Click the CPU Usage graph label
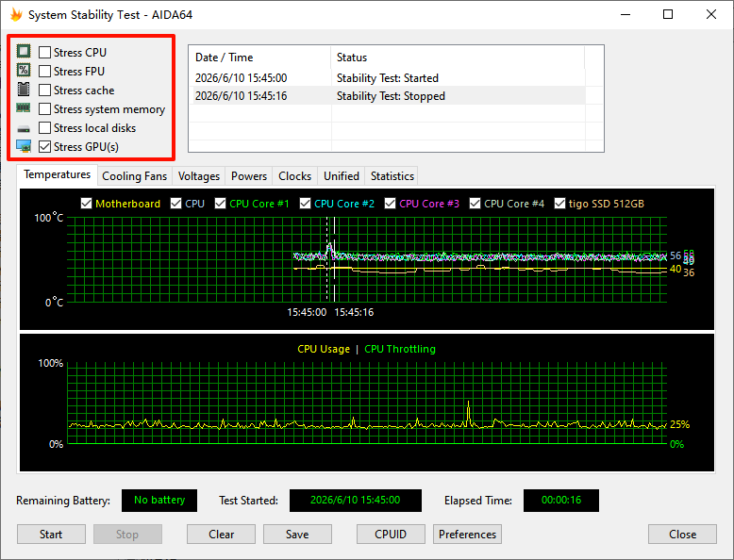The image size is (734, 560). point(324,349)
